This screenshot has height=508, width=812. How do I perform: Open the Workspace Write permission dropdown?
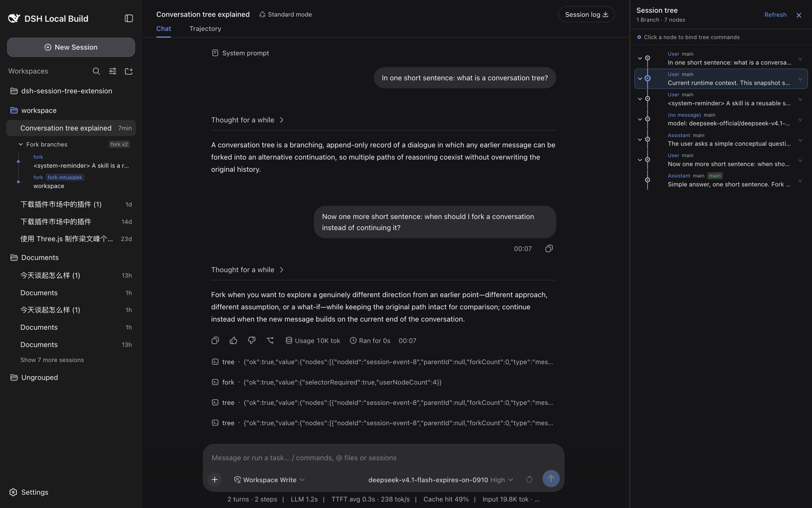[269, 480]
